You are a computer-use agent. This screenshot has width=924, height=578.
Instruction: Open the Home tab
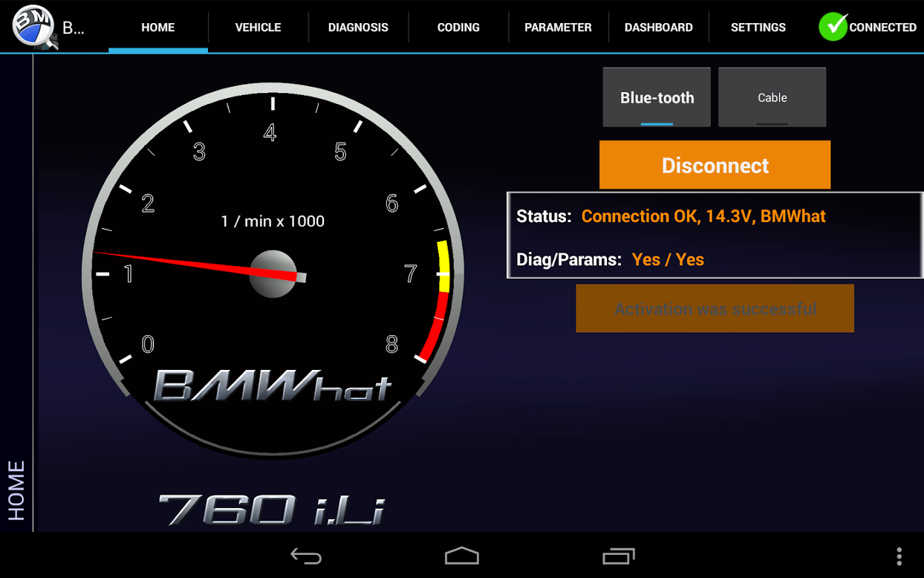(x=158, y=28)
